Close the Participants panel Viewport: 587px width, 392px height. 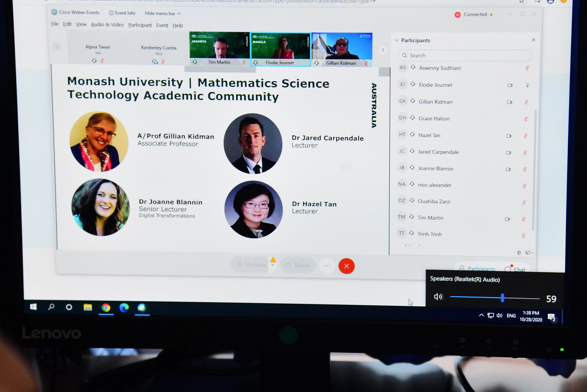534,40
